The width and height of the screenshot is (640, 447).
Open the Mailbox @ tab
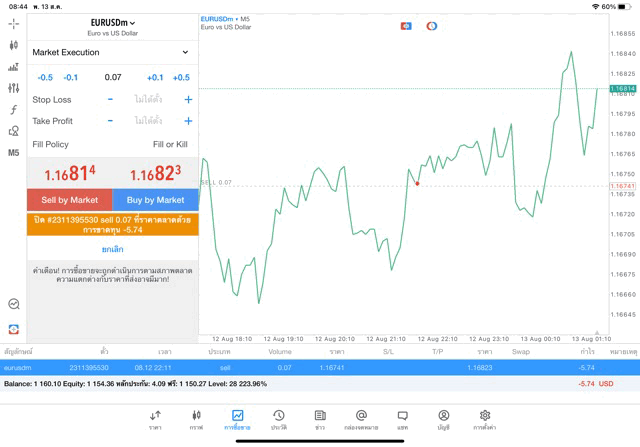[x=361, y=419]
